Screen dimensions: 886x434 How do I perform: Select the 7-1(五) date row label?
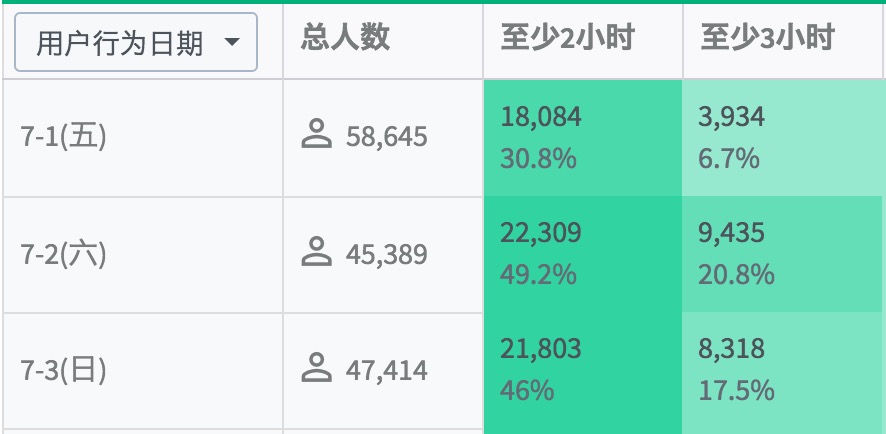(63, 136)
